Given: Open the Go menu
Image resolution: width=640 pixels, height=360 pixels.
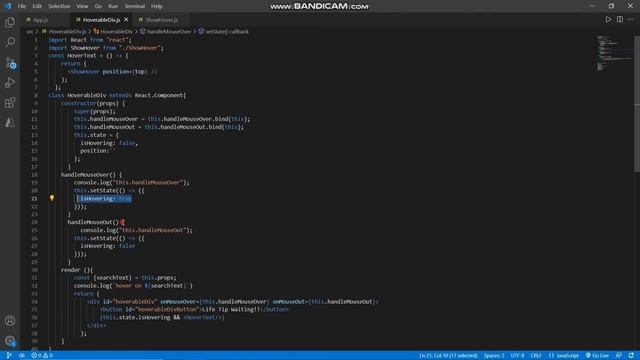Looking at the screenshot, I should (98, 6).
